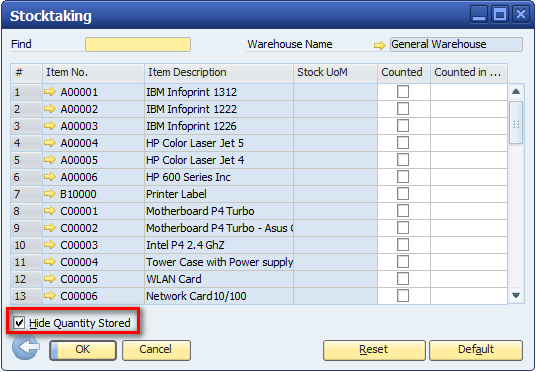
Task: Mark Printer Label as counted
Action: pyautogui.click(x=403, y=194)
